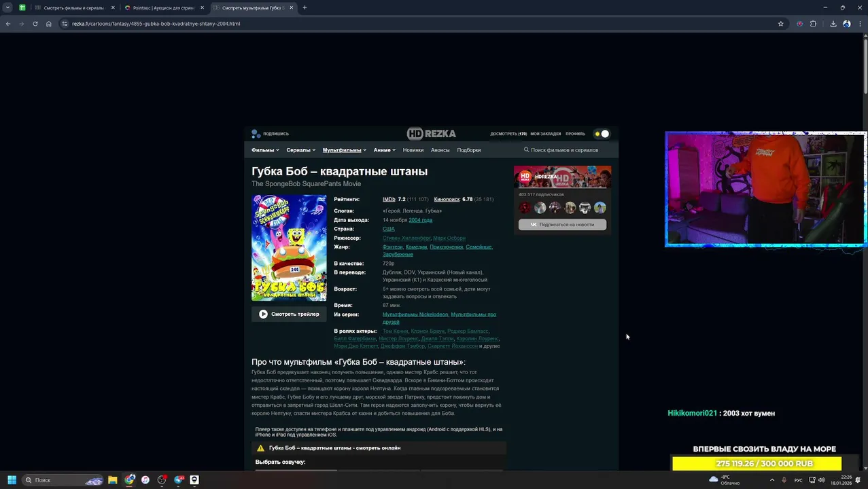
Task: Open the Семейные genre link
Action: [479, 247]
